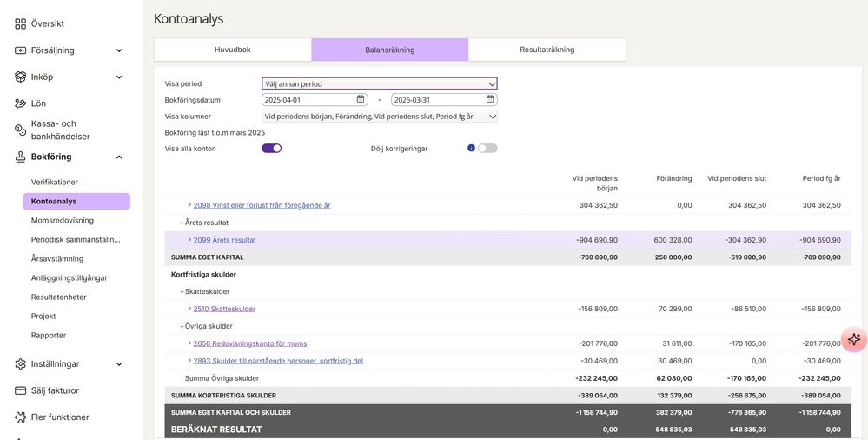
Task: Click the Period fg år header
Action: click(x=821, y=178)
